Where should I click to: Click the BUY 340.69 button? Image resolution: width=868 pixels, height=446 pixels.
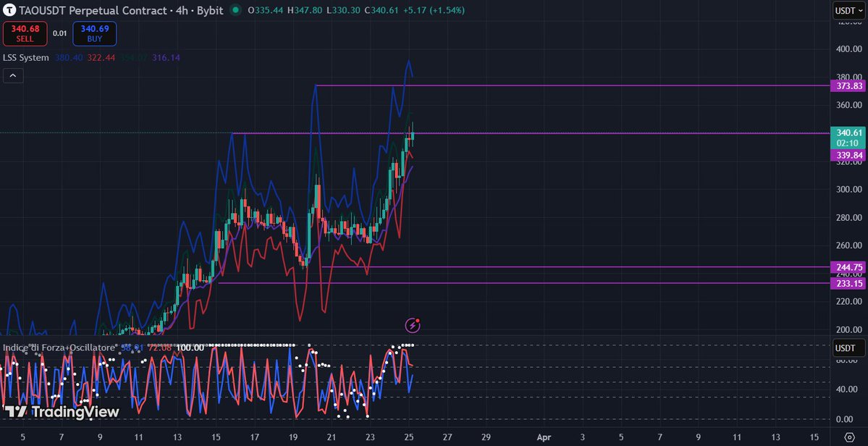click(x=95, y=33)
